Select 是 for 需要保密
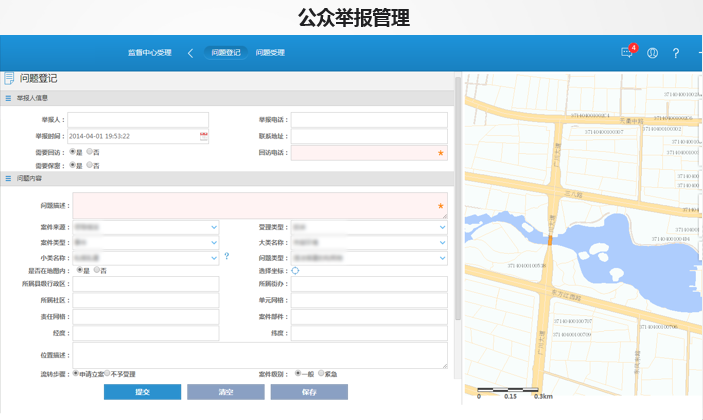 point(72,165)
